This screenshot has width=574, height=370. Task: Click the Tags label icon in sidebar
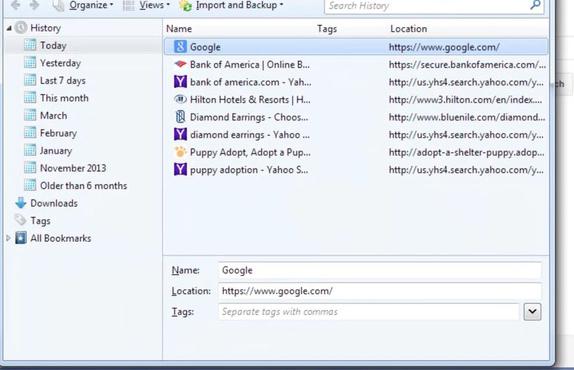tap(20, 220)
